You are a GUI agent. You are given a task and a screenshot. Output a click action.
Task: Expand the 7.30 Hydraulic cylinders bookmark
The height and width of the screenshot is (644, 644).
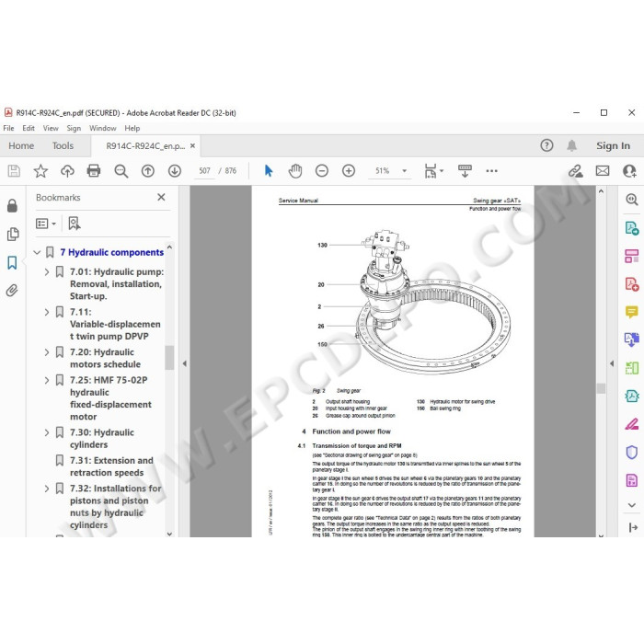47,432
